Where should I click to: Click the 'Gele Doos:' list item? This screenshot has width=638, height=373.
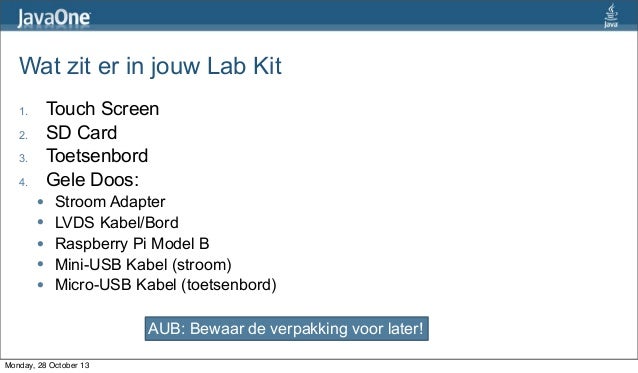coord(93,180)
